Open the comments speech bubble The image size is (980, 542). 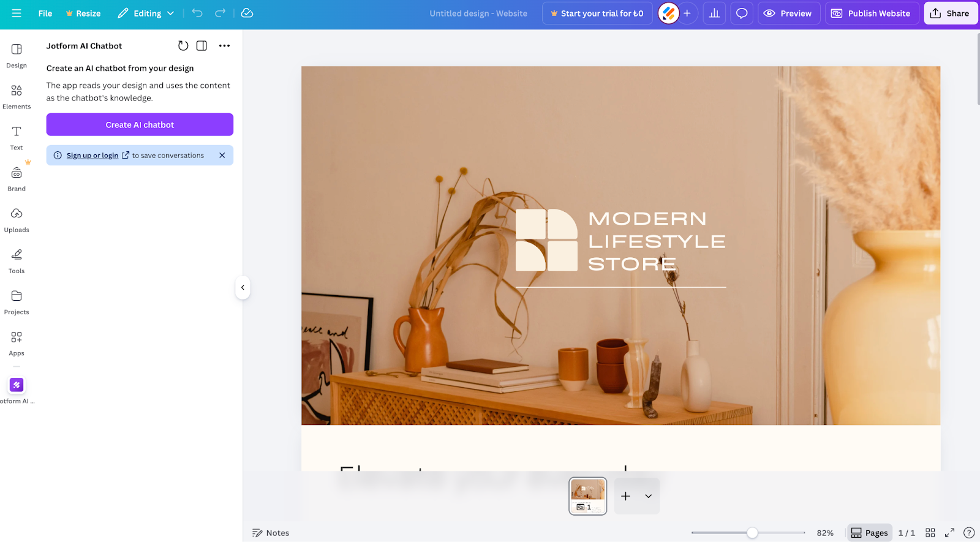click(x=742, y=13)
